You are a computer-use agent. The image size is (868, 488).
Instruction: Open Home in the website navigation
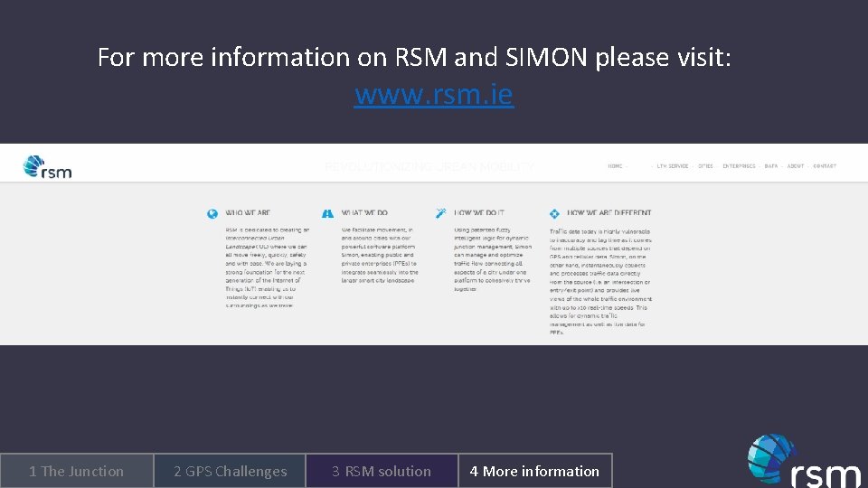615,166
